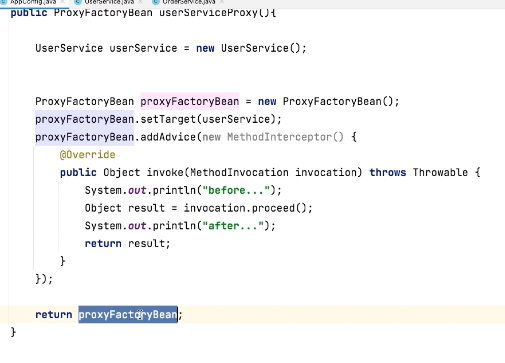Click the userService argument inside setTarget
This screenshot has height=363, width=505.
236,119
